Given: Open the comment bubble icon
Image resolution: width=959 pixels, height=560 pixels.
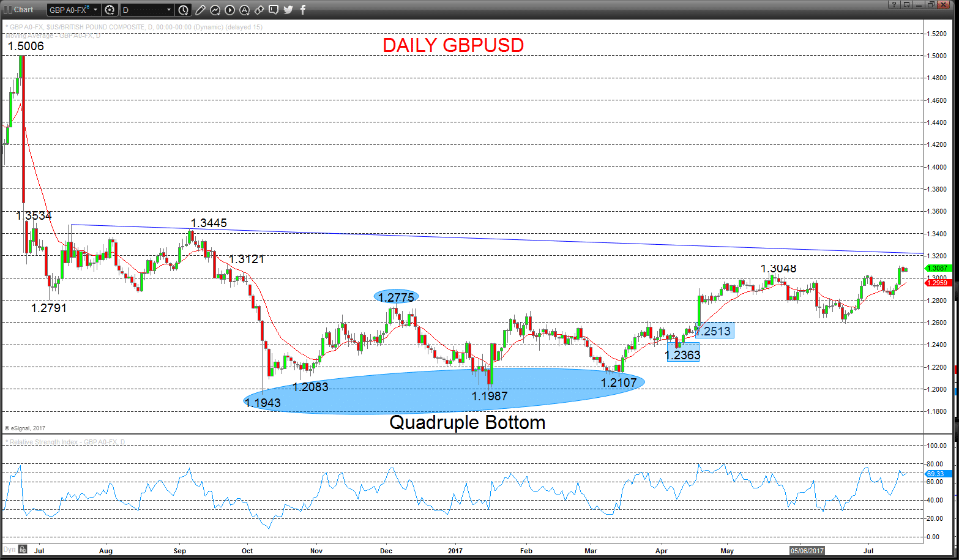Looking at the screenshot, I should tap(274, 10).
